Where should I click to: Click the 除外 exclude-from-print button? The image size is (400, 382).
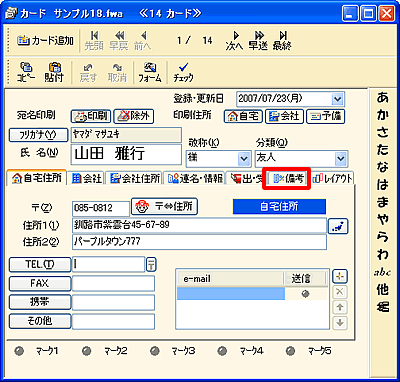coord(133,116)
